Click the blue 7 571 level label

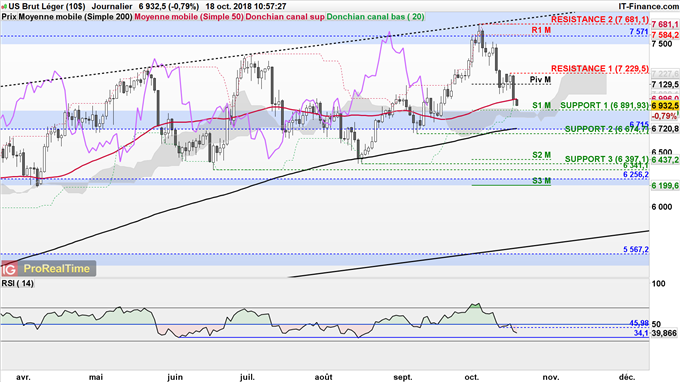coord(639,32)
